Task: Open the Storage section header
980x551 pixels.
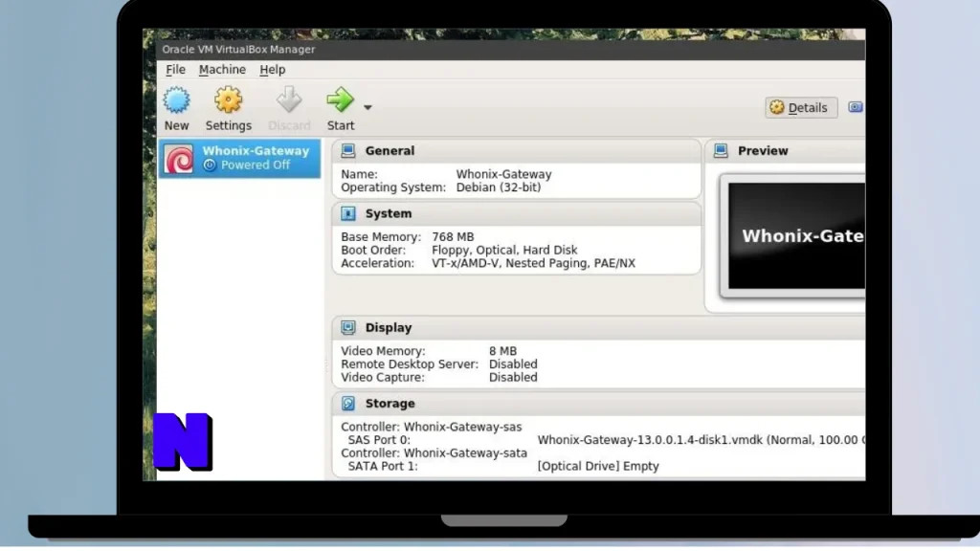Action: 599,404
